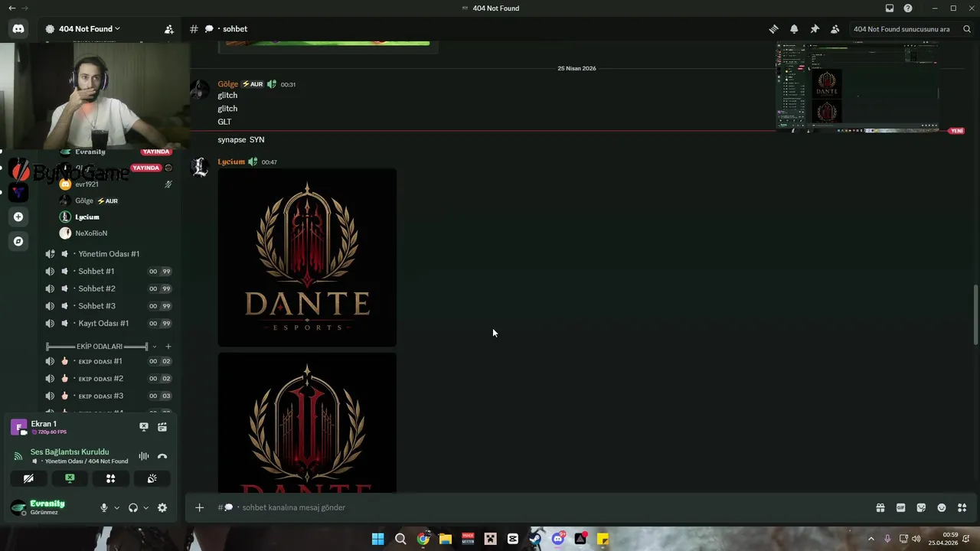The width and height of the screenshot is (980, 551).
Task: Open the inbox icon in title bar
Action: 890,8
